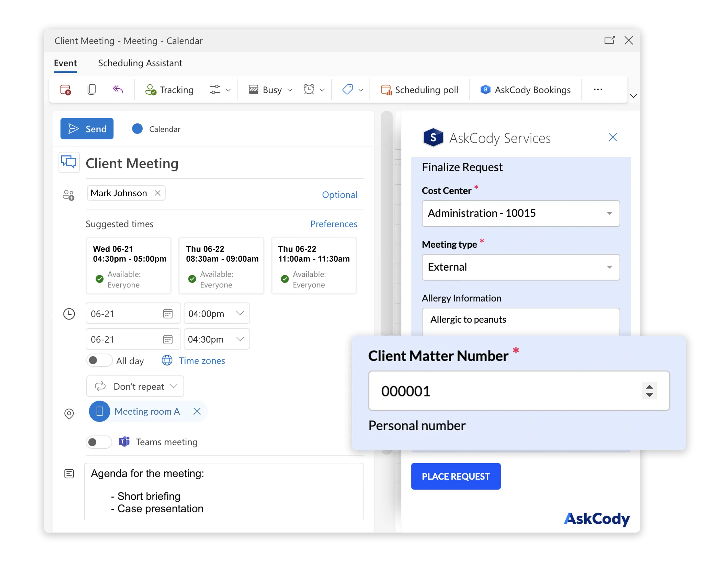This screenshot has height=563, width=728.
Task: Open response options sliders icon
Action: pyautogui.click(x=215, y=90)
